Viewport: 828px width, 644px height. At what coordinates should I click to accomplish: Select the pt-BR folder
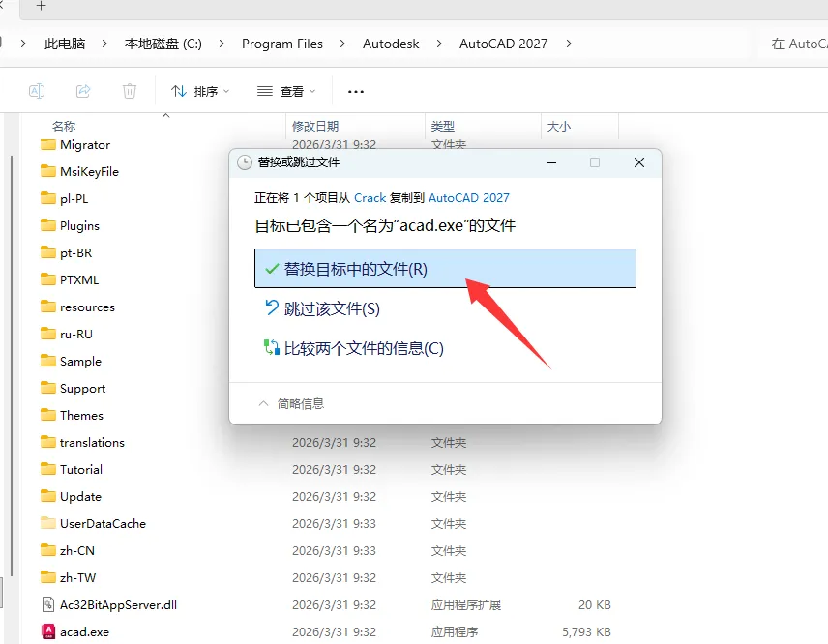(x=66, y=252)
